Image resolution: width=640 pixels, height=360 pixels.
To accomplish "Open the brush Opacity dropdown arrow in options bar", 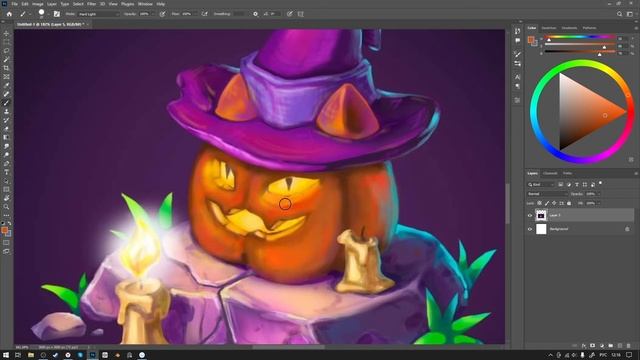I will tap(153, 14).
